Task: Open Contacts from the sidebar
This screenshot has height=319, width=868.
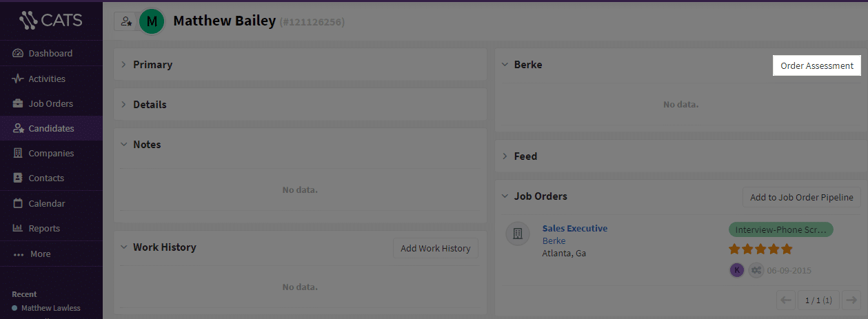Action: coord(51,178)
